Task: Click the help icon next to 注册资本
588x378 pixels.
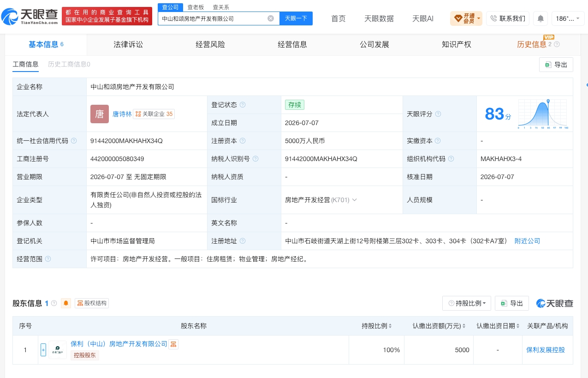Action: coord(243,141)
